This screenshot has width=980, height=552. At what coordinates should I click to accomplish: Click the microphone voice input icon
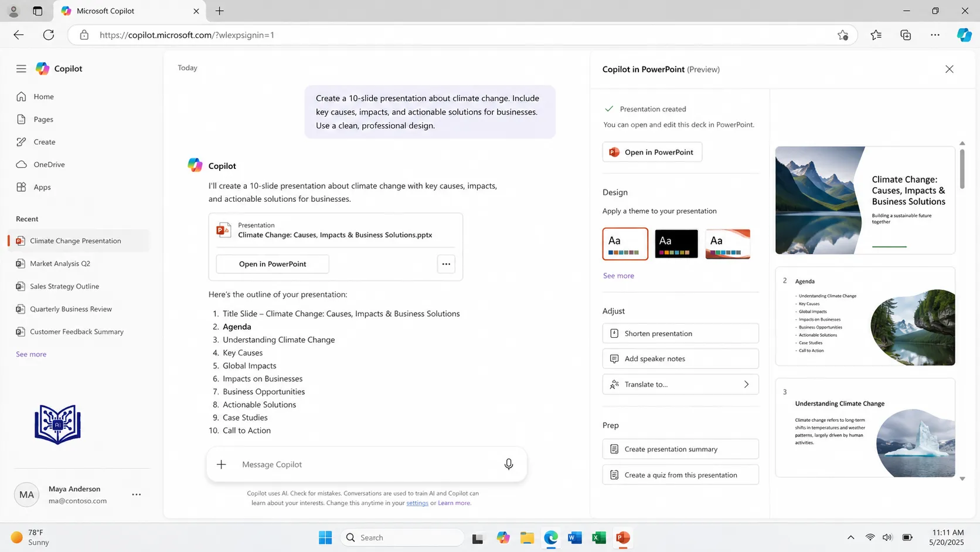coord(509,465)
